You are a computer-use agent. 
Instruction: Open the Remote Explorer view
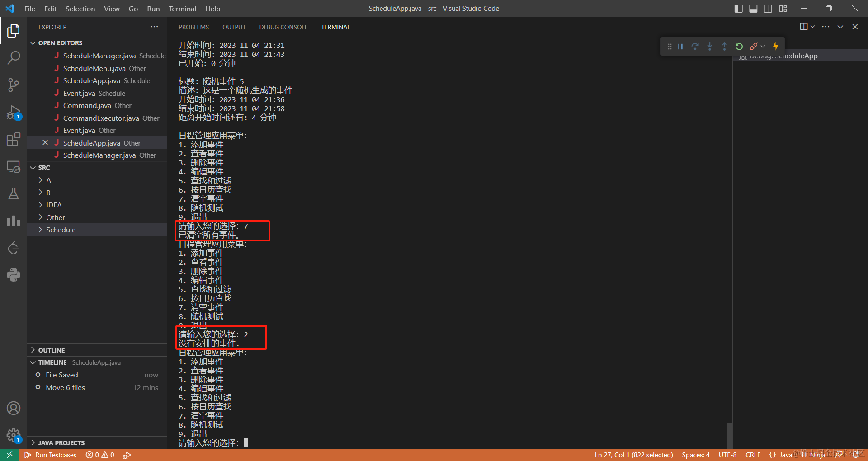(x=14, y=167)
